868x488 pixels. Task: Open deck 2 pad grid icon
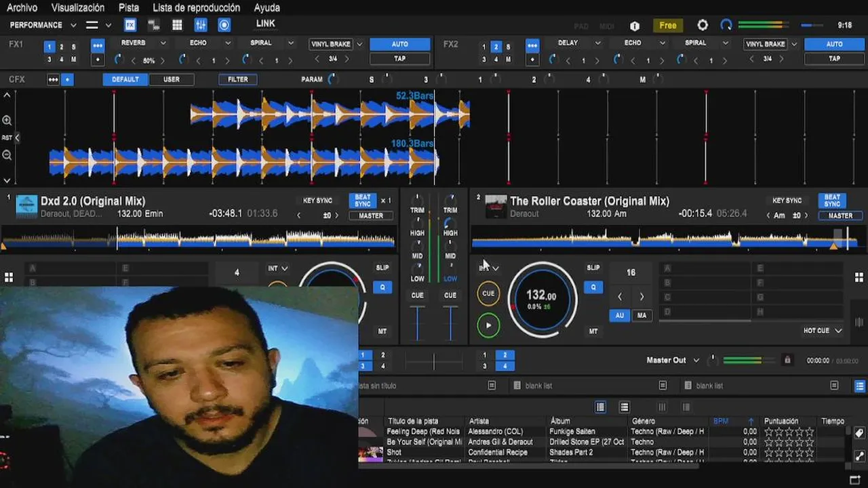point(859,277)
